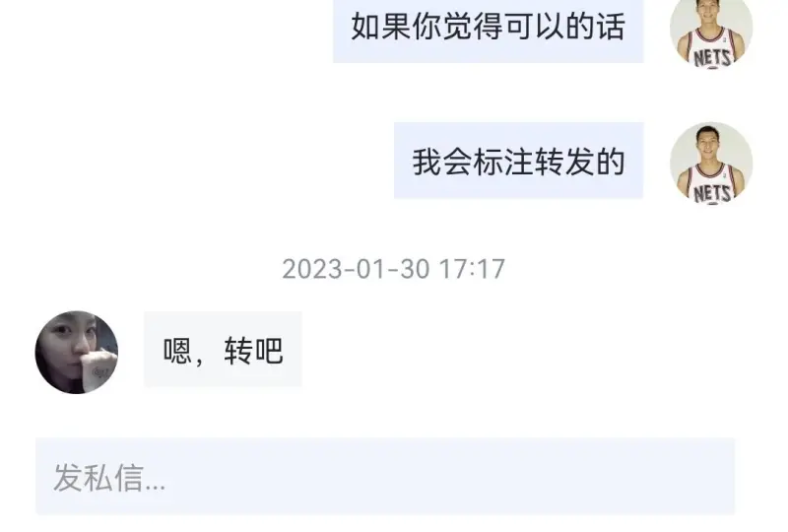Click the '发私信...' message input field

click(385, 476)
